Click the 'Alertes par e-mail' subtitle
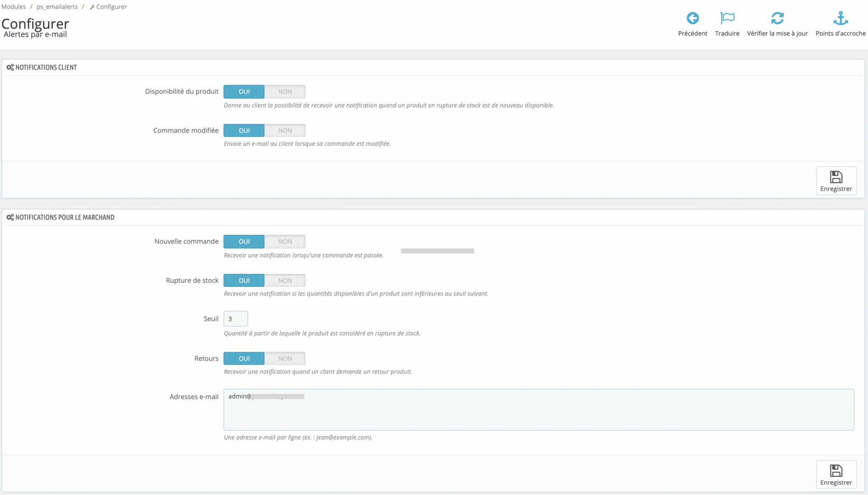868x495 pixels. point(35,34)
